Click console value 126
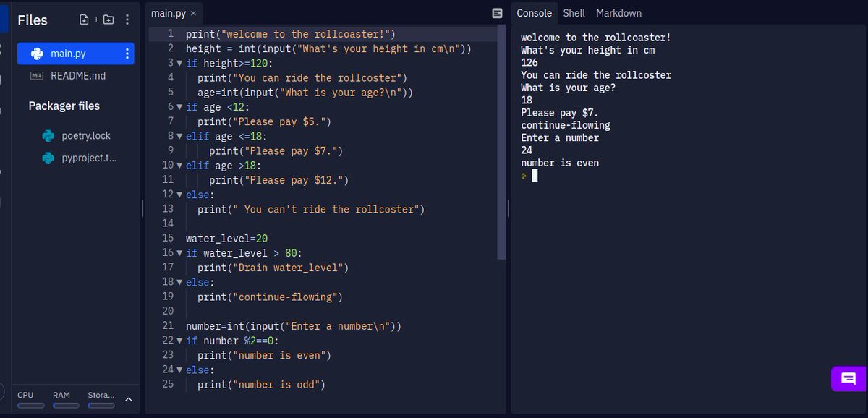Viewport: 868px width, 418px height. [x=529, y=63]
